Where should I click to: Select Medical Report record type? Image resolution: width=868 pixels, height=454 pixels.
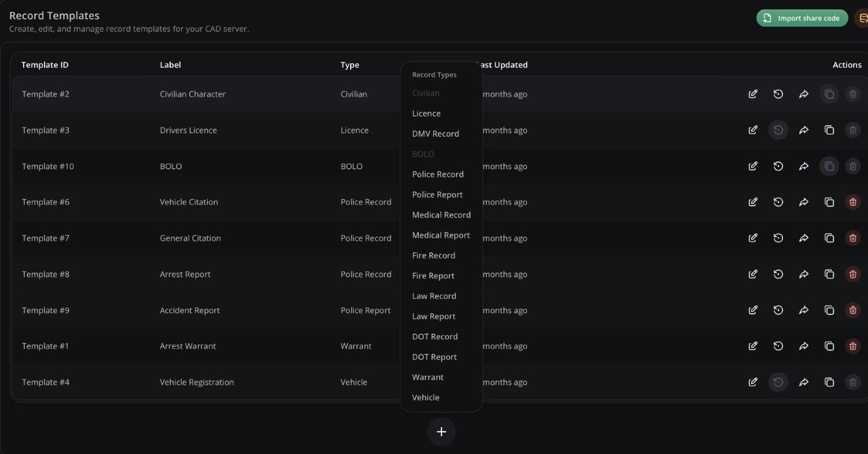point(441,235)
